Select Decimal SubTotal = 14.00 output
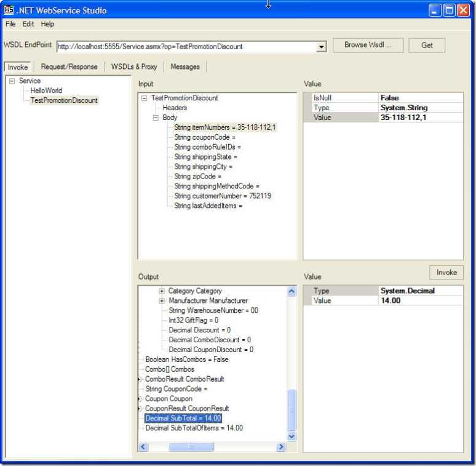 (x=183, y=419)
